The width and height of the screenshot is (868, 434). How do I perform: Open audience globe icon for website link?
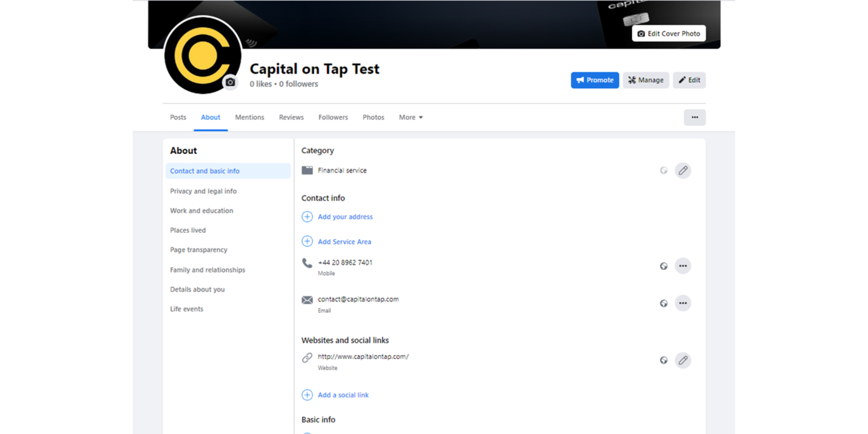click(x=664, y=360)
